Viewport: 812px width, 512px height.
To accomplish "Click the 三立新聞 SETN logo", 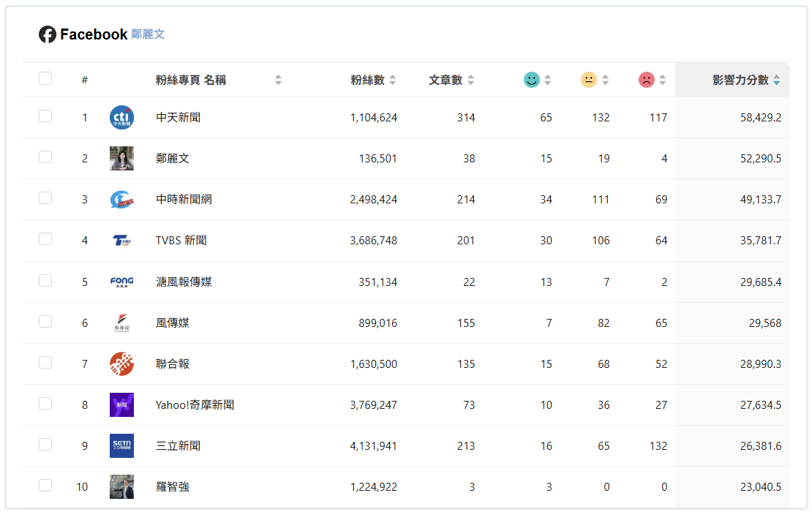I will click(x=121, y=445).
